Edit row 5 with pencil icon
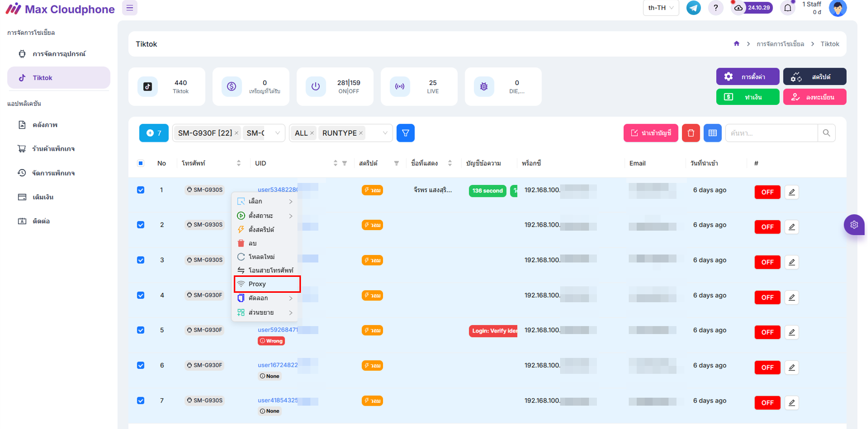The image size is (868, 429). tap(792, 332)
